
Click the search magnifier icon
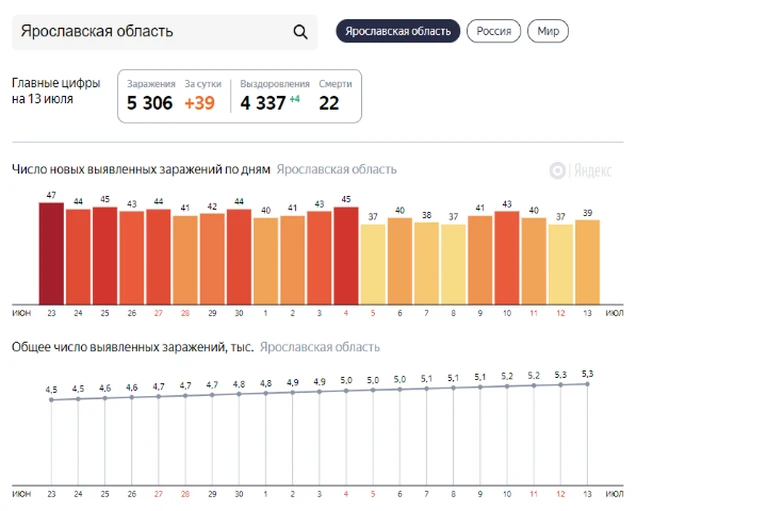click(300, 32)
